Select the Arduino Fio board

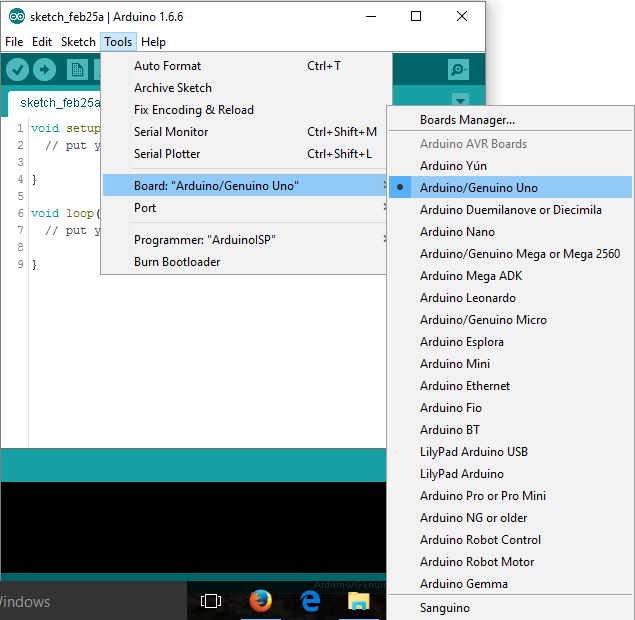[510, 408]
